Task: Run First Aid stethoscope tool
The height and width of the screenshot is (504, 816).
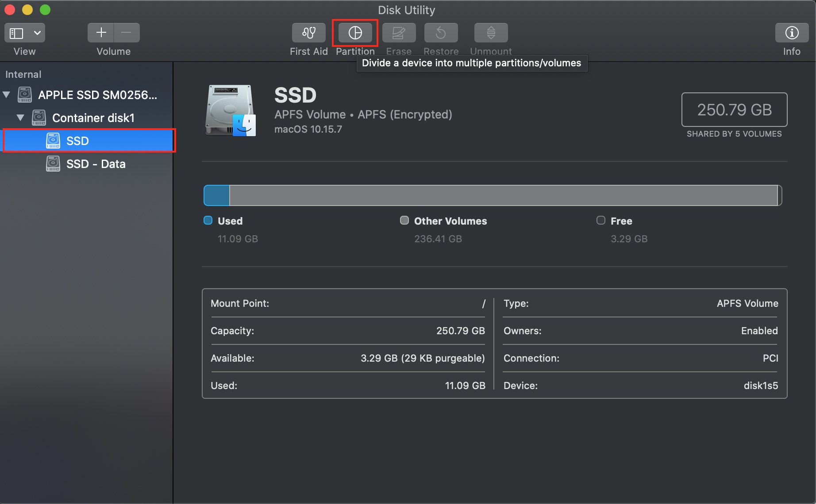Action: pos(308,33)
